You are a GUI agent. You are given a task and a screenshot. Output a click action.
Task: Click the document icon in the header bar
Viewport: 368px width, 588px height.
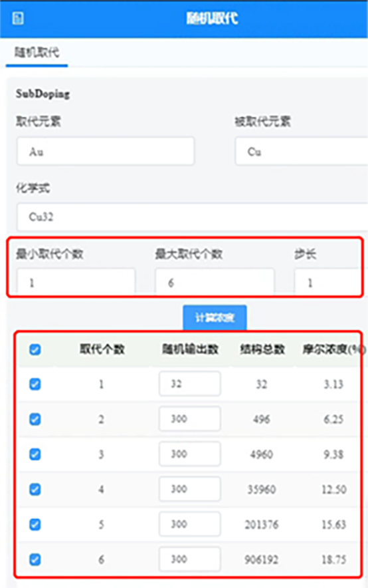pyautogui.click(x=18, y=18)
